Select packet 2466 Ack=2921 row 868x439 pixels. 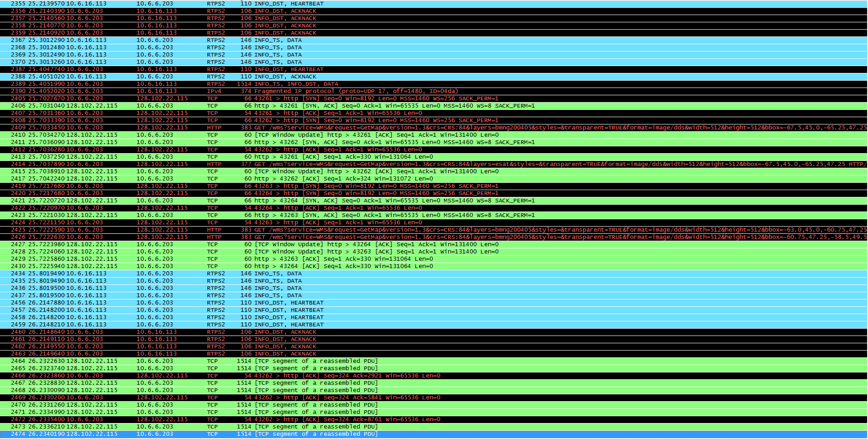[434, 376]
